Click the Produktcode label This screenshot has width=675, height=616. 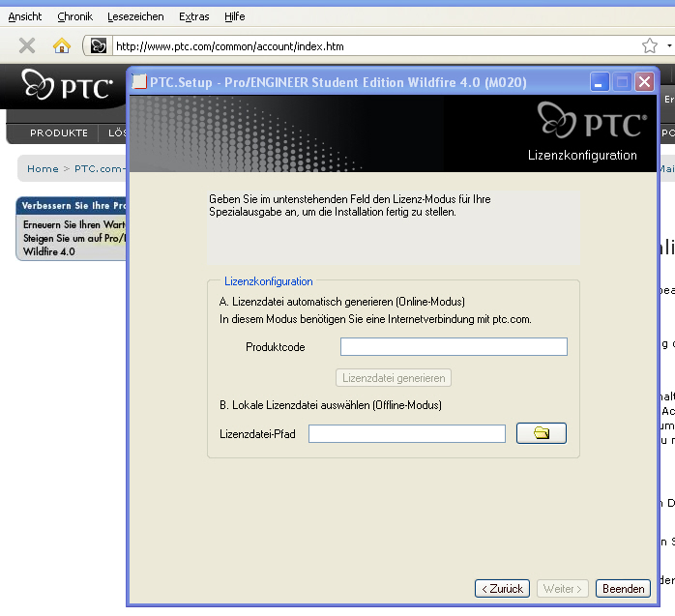point(275,347)
